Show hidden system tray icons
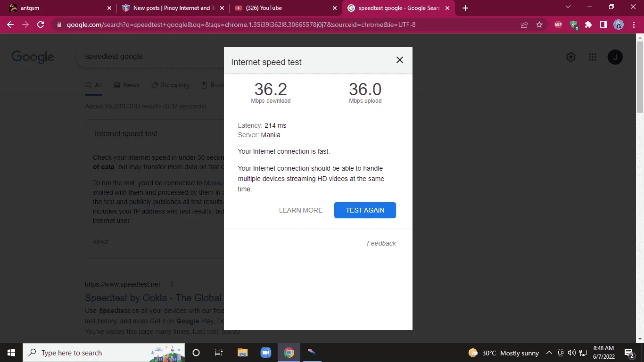Viewport: 644px width, 362px height. [x=549, y=353]
